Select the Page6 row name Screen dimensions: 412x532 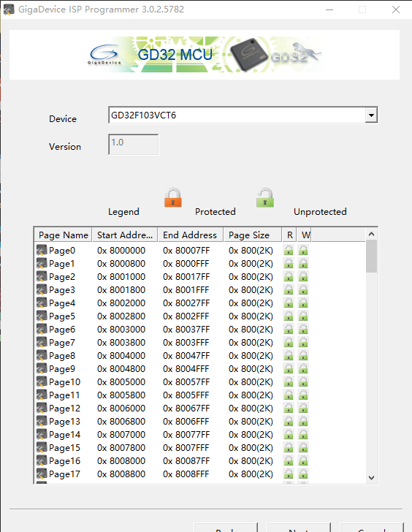click(x=62, y=330)
